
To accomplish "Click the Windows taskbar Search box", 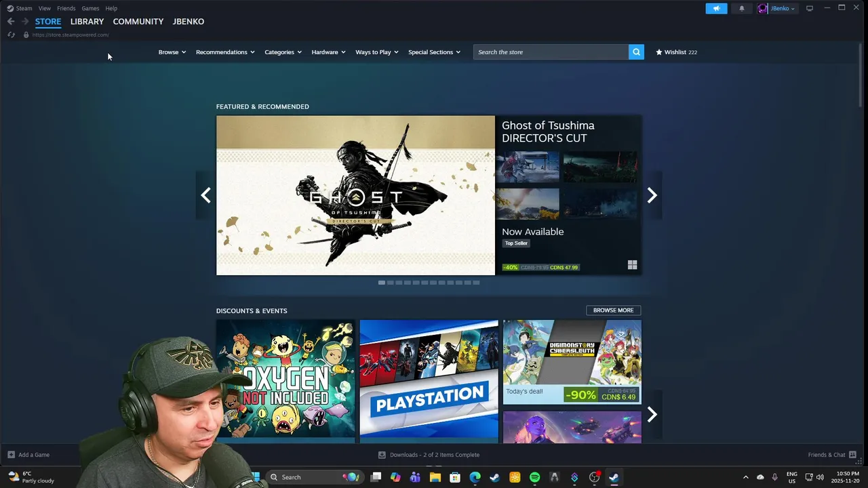I will point(313,477).
